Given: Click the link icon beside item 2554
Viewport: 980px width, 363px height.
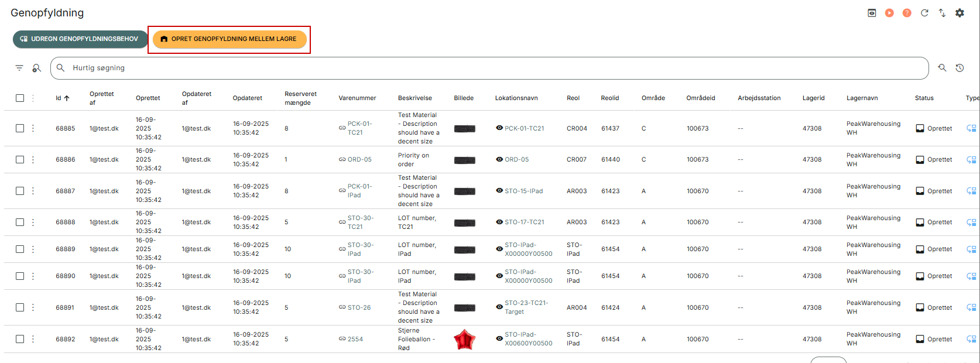Looking at the screenshot, I should coord(342,339).
